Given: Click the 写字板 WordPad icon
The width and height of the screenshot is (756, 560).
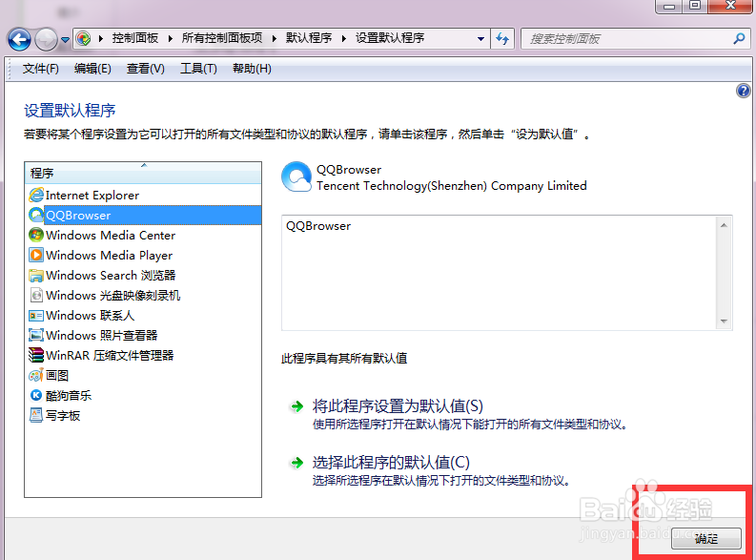Looking at the screenshot, I should (36, 415).
